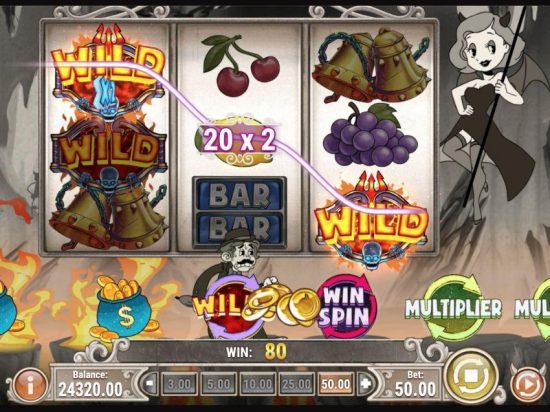Click the purple grapes symbol
Viewport: 550px width, 412px height.
click(x=370, y=135)
